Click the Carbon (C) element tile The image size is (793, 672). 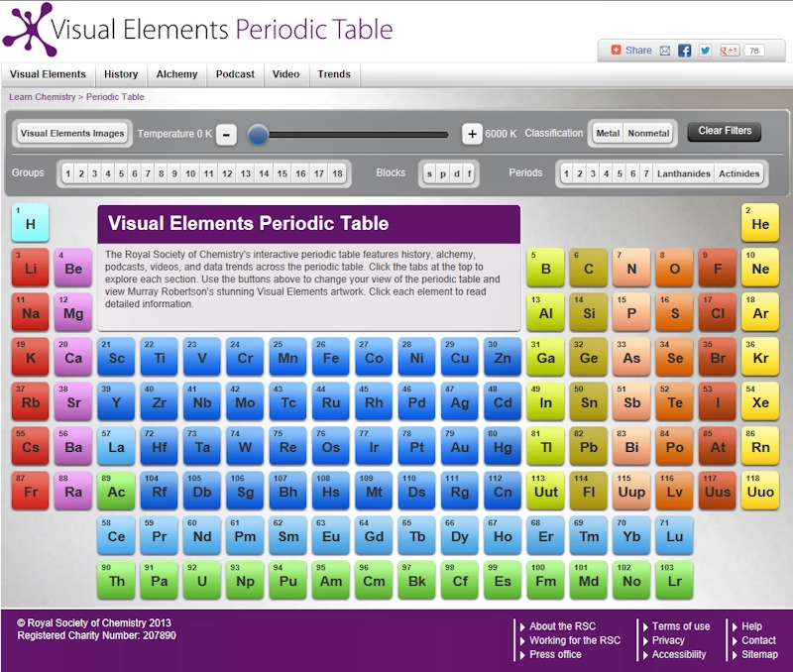coord(589,268)
